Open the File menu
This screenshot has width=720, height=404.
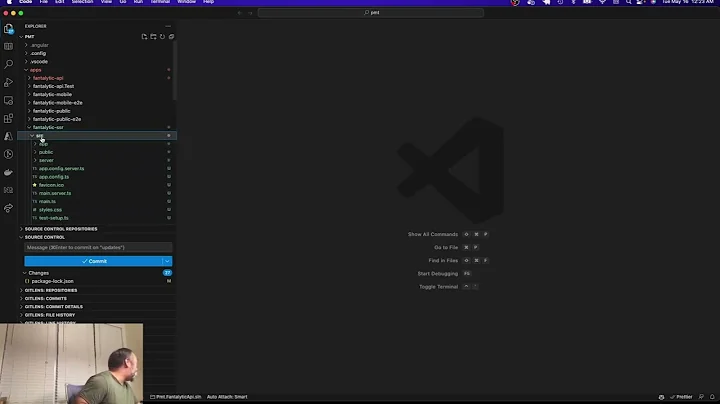(x=44, y=2)
